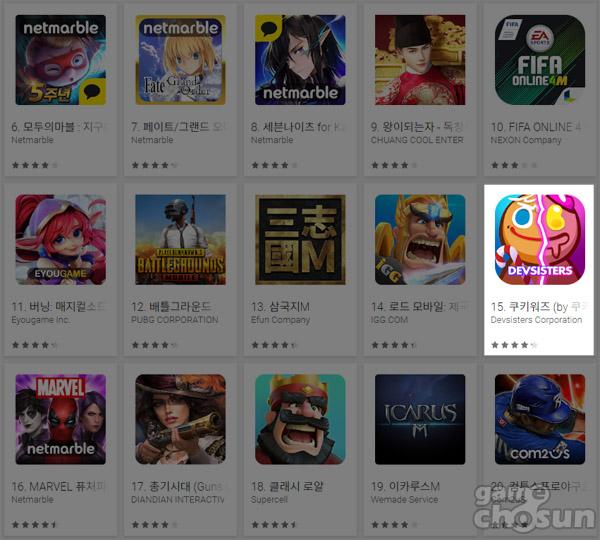Screen dimensions: 600x540
Task: Click the number 16 MARVEL title link
Action: pos(58,486)
